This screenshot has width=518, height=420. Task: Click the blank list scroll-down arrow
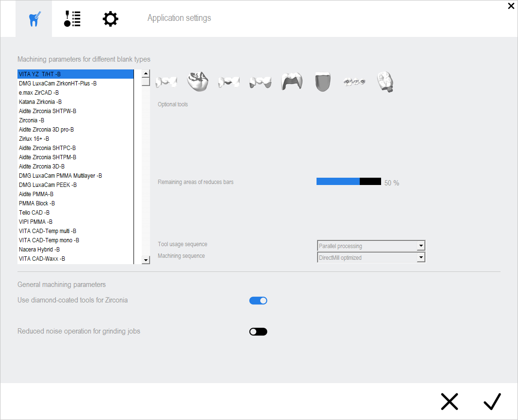146,260
